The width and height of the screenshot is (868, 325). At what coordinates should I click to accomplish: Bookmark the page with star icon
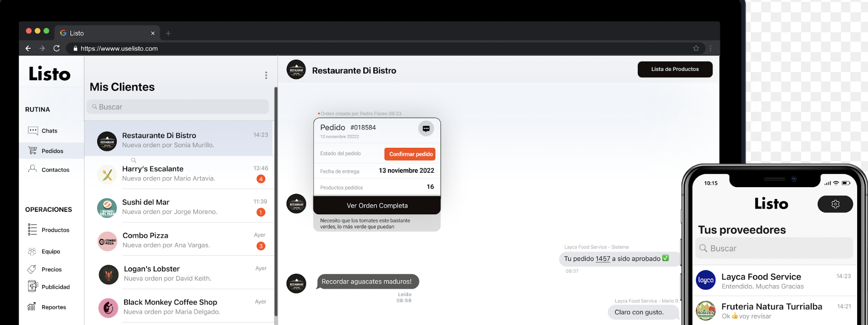(696, 48)
